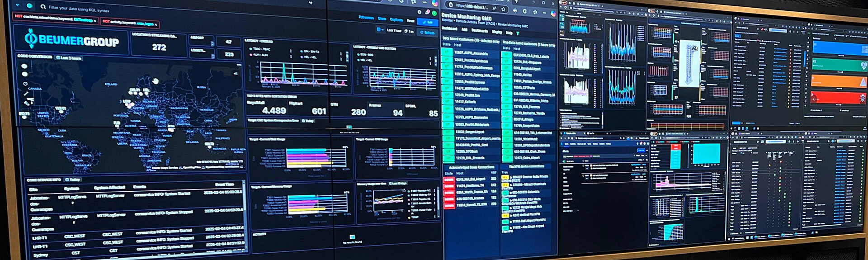The image size is (868, 260).
Task: Click the favorite star icon in address bar
Action: [503, 9]
